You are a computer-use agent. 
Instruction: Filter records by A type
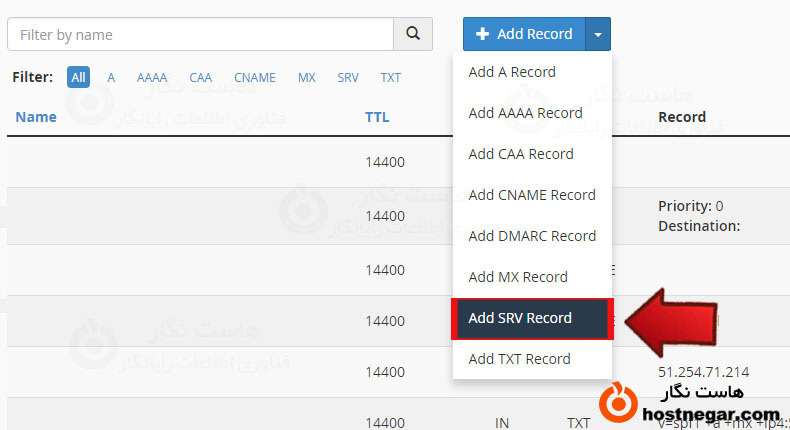[111, 77]
